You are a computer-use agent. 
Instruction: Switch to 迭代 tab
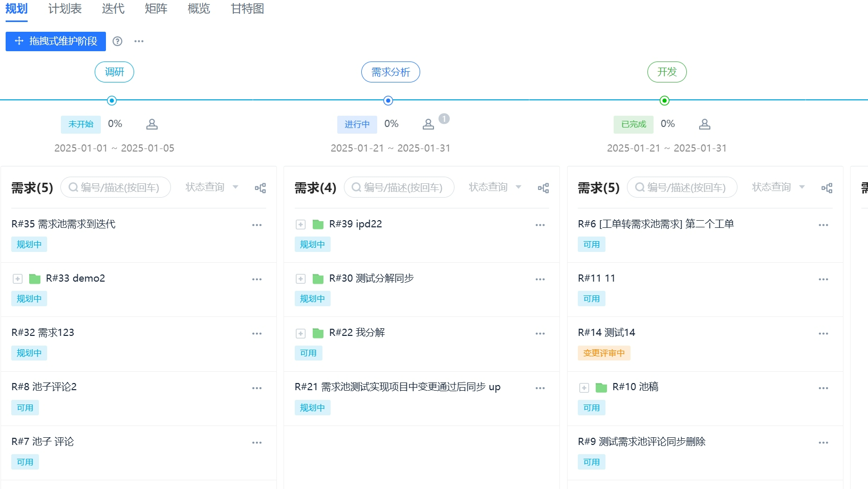coord(113,9)
